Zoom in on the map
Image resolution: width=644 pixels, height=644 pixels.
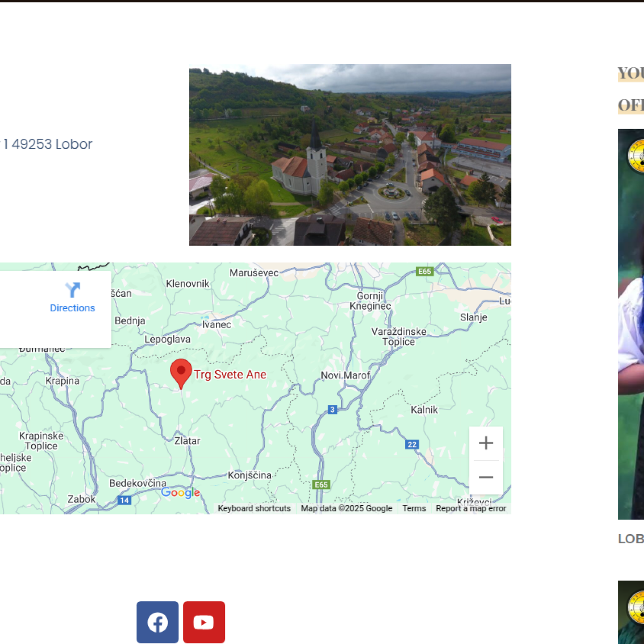click(x=486, y=443)
